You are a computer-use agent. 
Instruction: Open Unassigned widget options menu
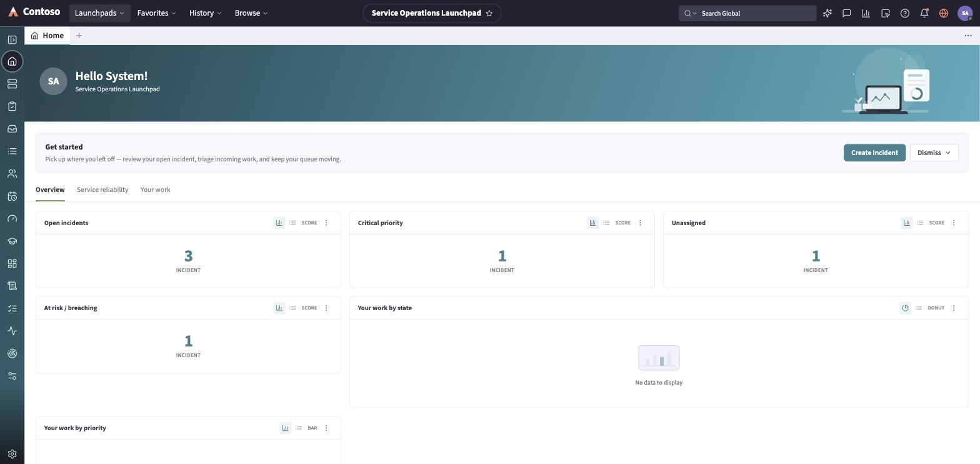[x=954, y=223]
